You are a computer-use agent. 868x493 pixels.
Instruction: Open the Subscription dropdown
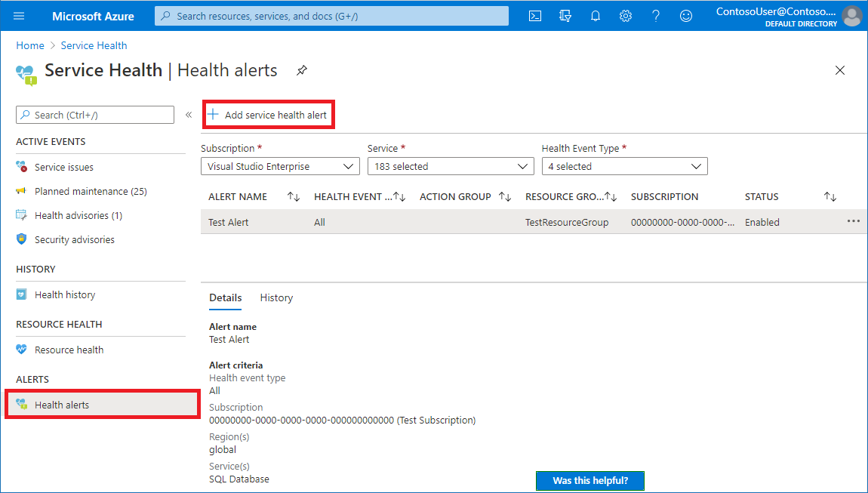tap(279, 165)
